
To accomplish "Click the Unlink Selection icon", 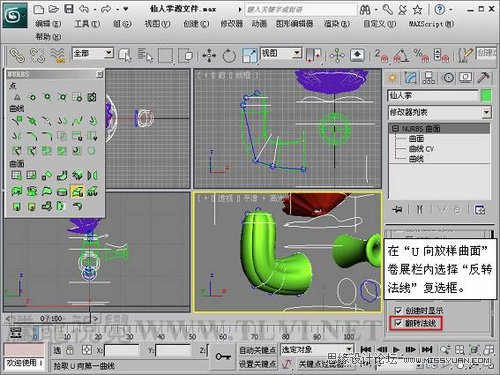I will coord(37,55).
